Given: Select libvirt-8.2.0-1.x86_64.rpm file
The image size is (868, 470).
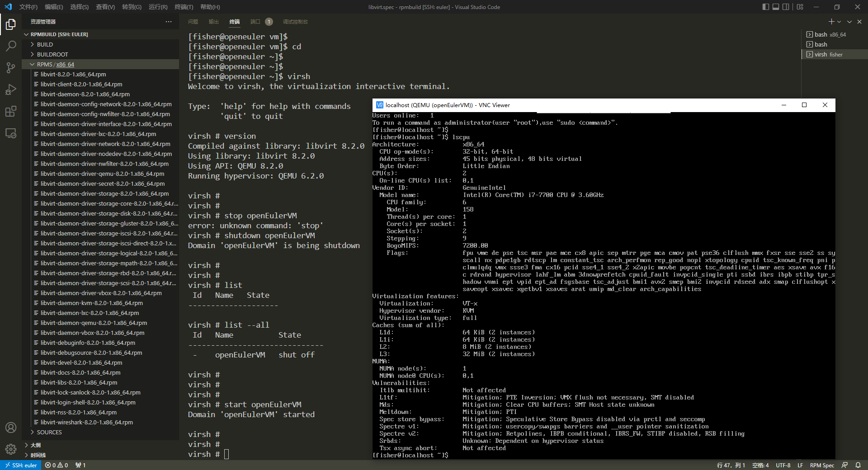Looking at the screenshot, I should coord(100,74).
